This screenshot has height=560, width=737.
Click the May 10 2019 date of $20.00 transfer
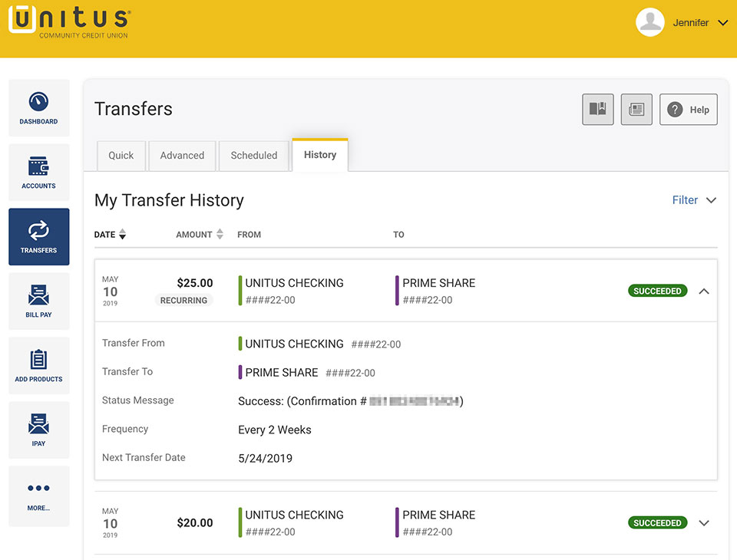pos(110,523)
